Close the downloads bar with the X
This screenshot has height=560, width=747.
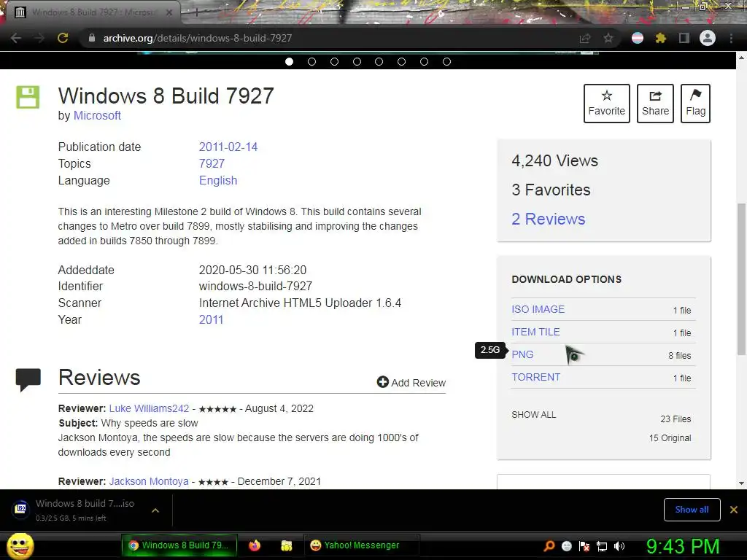click(734, 510)
